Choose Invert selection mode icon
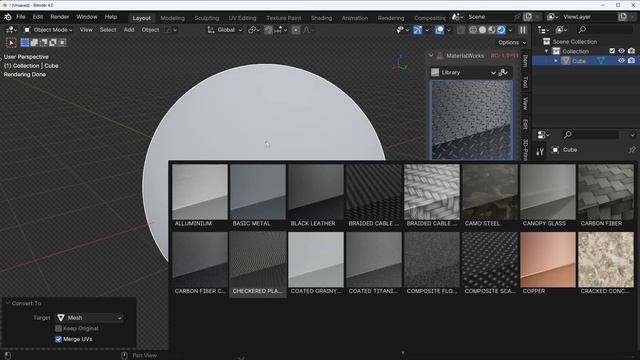This screenshot has height=360, width=640. (x=53, y=42)
